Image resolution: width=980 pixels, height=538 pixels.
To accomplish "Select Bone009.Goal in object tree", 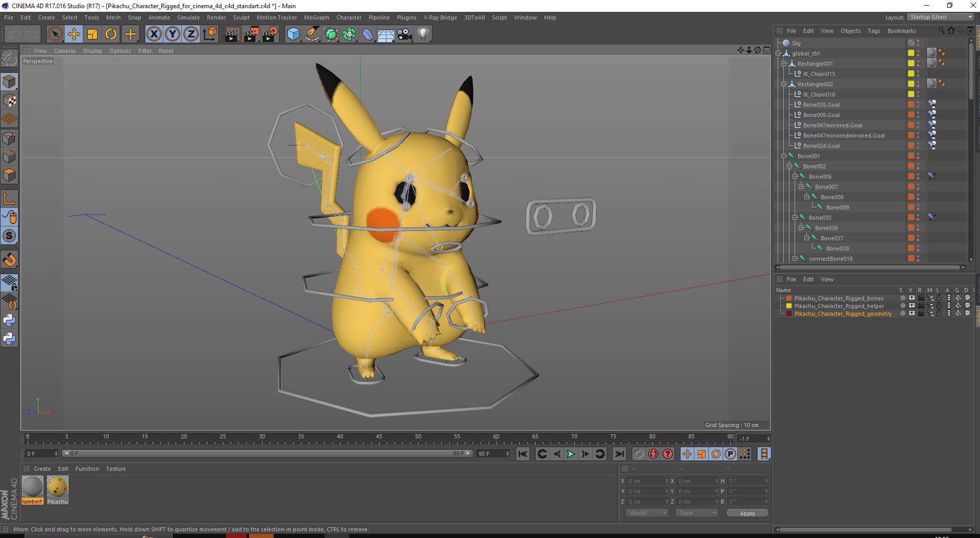I will pos(821,115).
